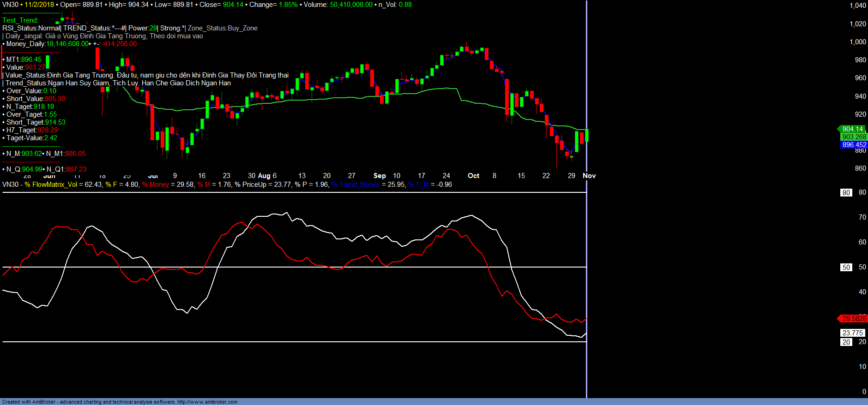Select the boxed 50 level marker
Screen dimensions: 868x405
click(846, 268)
